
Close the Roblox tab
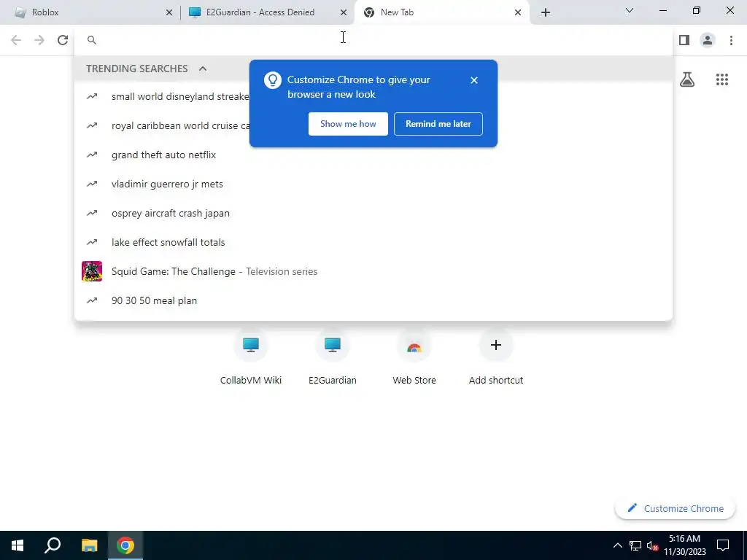[x=169, y=13]
